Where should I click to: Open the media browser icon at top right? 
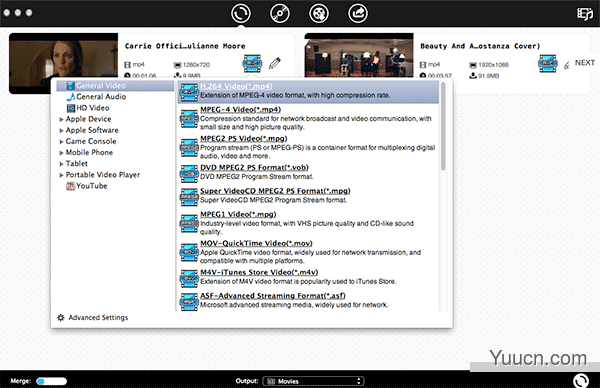click(584, 14)
